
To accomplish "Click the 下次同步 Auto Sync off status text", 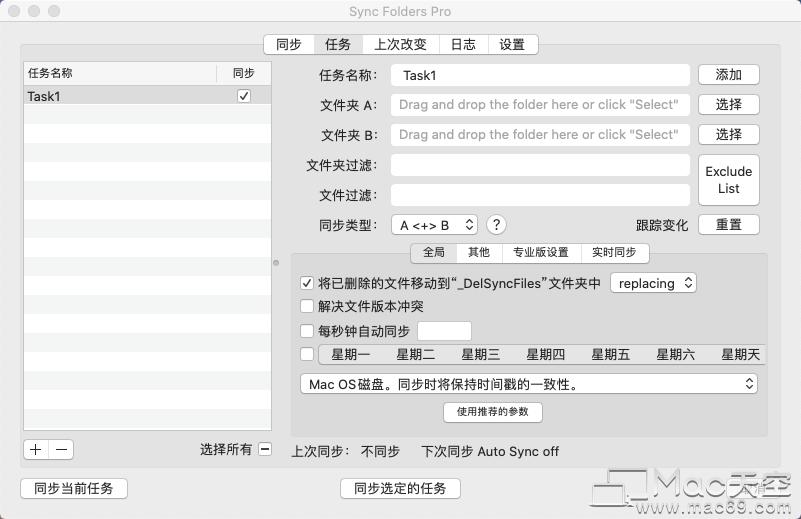I will (x=490, y=452).
